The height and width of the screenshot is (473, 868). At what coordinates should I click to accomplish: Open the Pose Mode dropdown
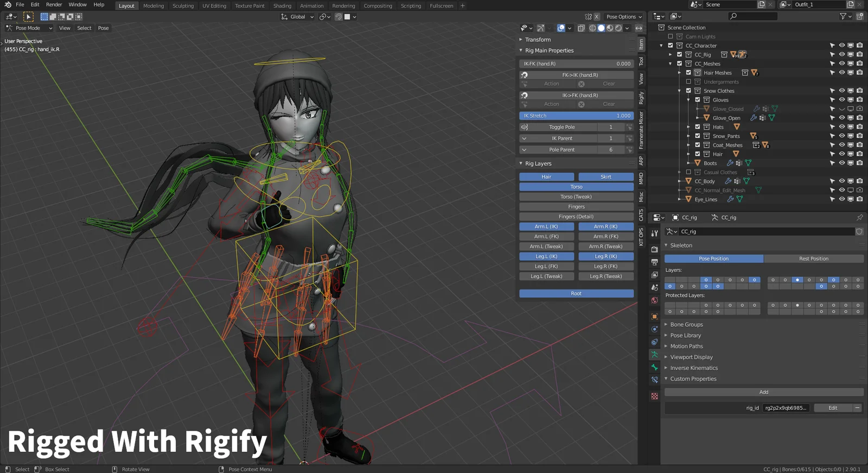click(29, 28)
